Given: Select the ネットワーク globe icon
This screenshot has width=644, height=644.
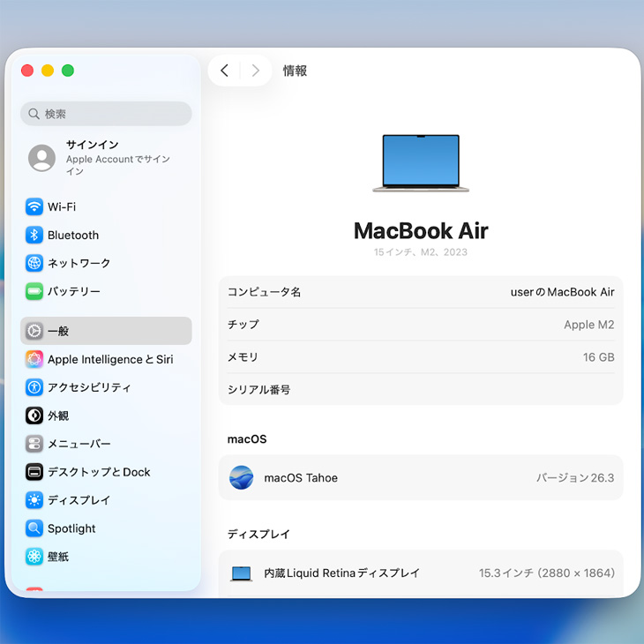Looking at the screenshot, I should pyautogui.click(x=34, y=264).
